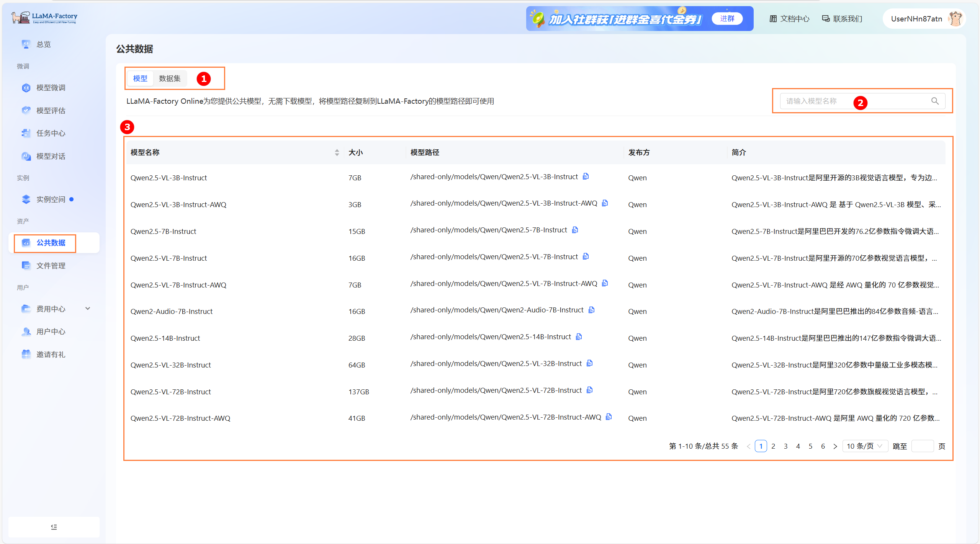Viewport: 980px width, 544px height.
Task: Click the search magnifier icon
Action: (x=935, y=101)
